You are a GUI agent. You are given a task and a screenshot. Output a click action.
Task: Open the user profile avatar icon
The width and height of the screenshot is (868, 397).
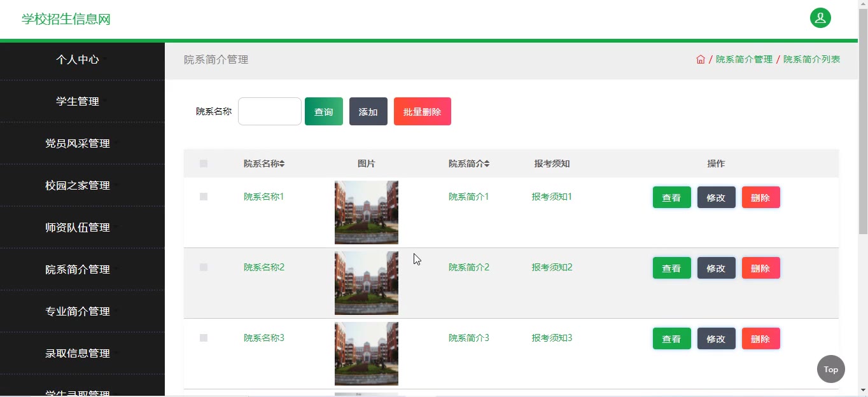coord(820,18)
